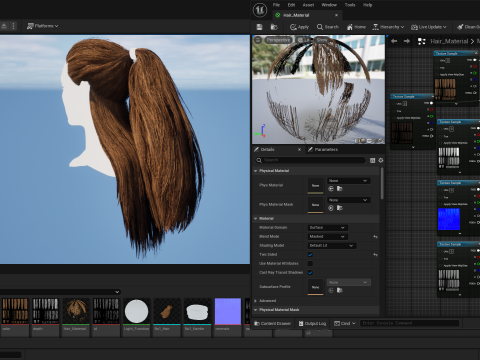Reset Two Sided to default arrow
Viewport: 480px width, 360px height.
(x=375, y=255)
